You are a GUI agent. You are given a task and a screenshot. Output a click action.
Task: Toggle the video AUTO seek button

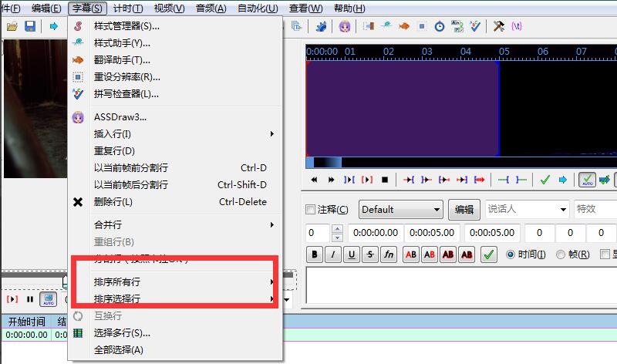point(49,299)
